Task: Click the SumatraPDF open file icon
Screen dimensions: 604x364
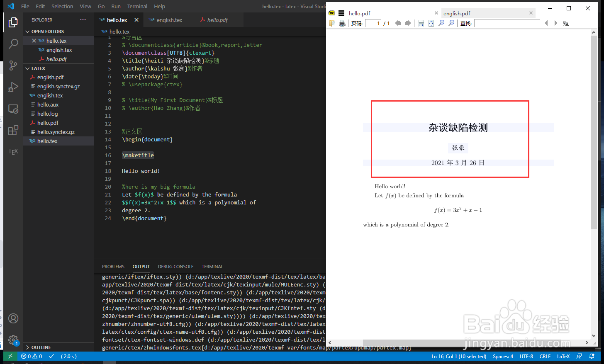Action: (x=332, y=23)
